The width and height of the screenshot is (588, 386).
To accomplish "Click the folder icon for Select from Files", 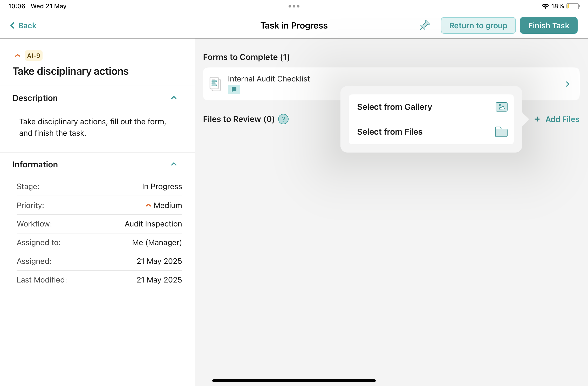I will (x=501, y=132).
